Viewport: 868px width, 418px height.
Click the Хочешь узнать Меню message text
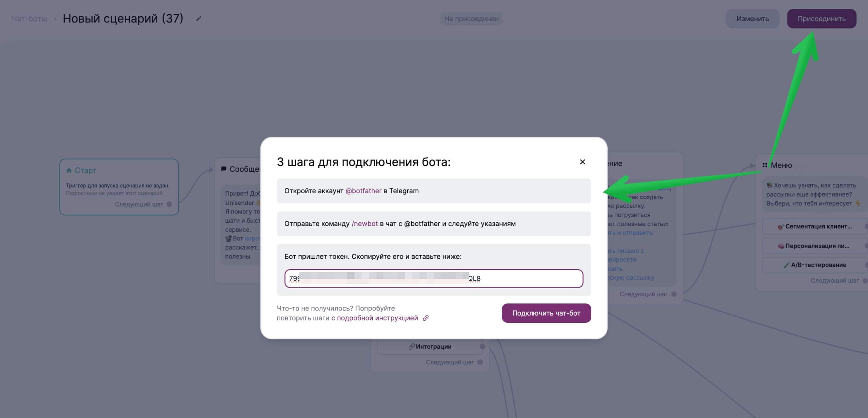point(814,194)
